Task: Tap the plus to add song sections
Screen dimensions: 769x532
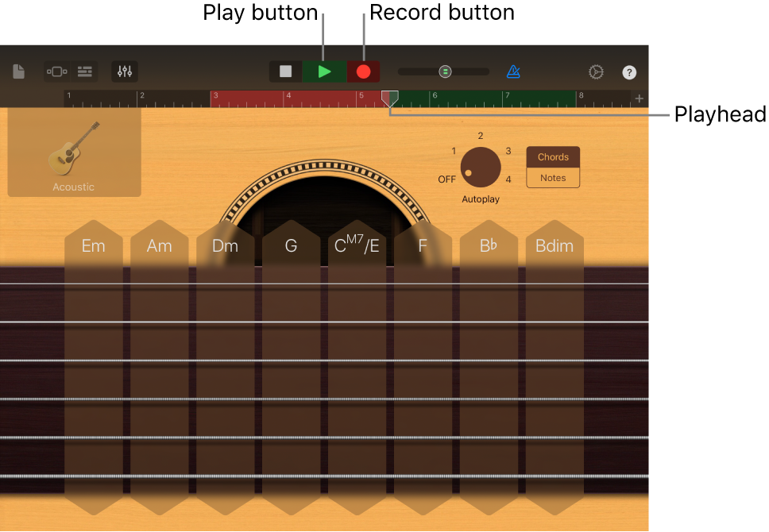Action: pos(640,98)
